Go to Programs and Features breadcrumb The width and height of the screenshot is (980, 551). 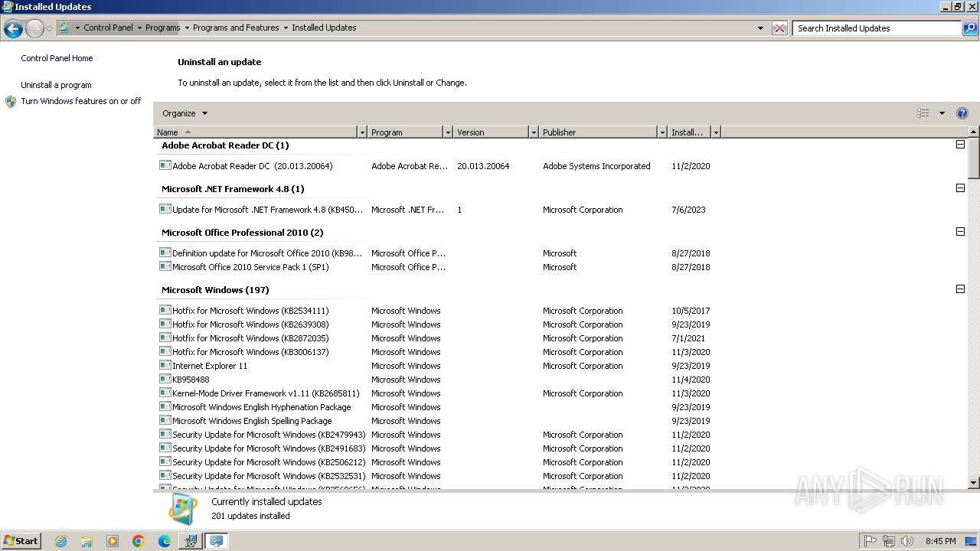pos(236,28)
